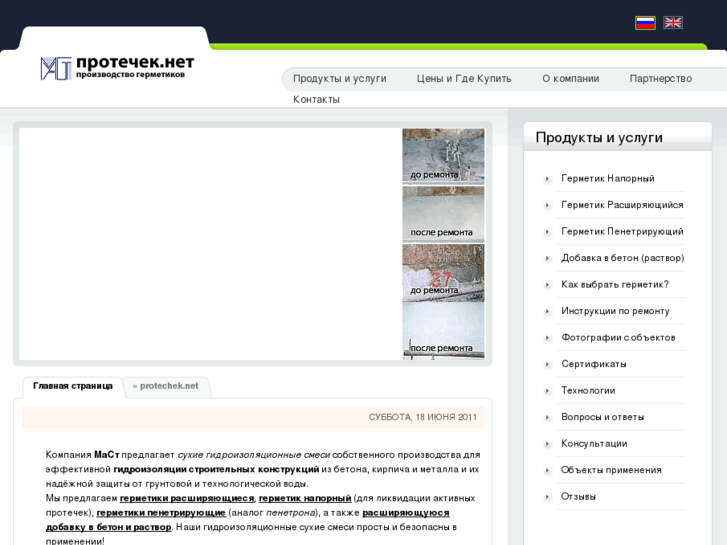Screen dimensions: 727x545
Task: Click arrow bullet beside Сертификаты
Action: pos(548,364)
